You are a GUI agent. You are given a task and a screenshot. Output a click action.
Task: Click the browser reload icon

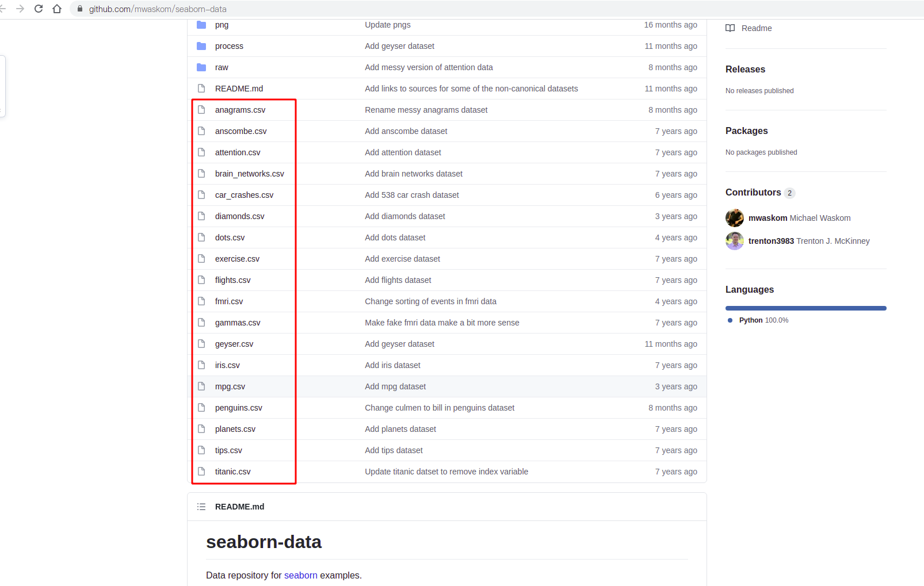39,9
